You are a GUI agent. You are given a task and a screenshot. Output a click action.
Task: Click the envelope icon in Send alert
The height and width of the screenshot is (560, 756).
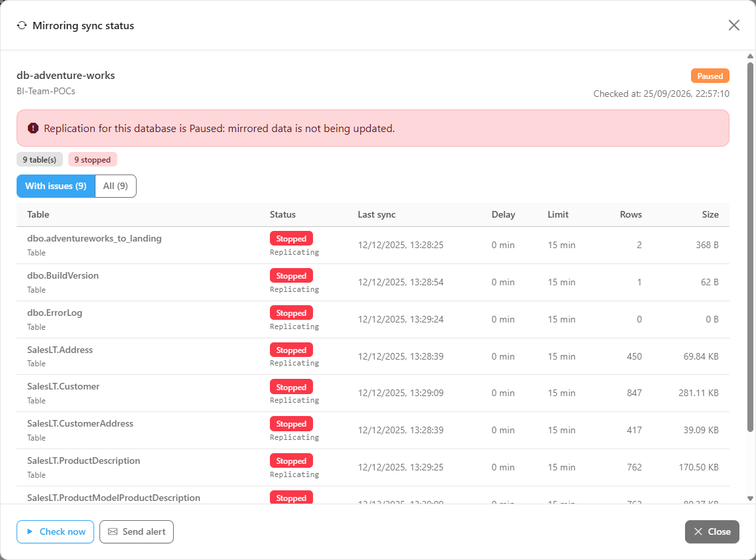(112, 531)
